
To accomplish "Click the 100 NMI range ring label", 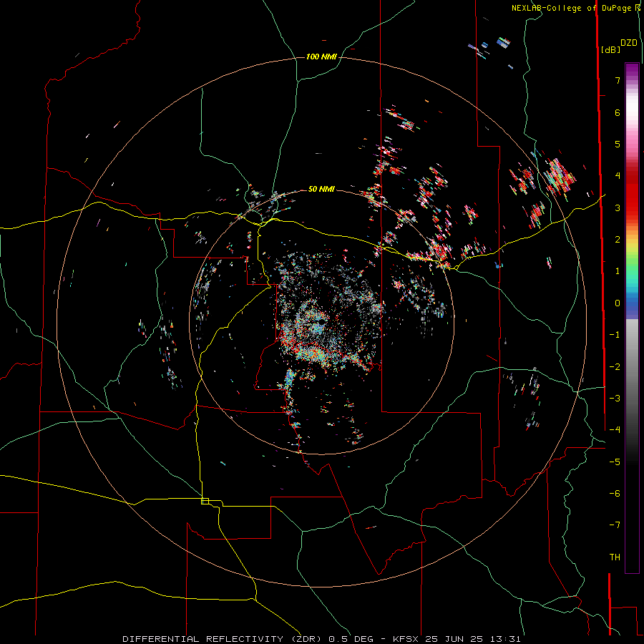I will click(321, 57).
